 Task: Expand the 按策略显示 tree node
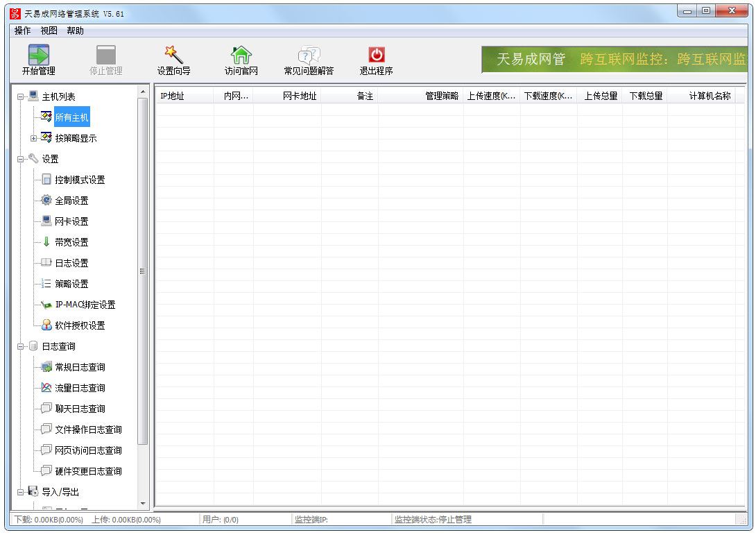pos(33,139)
